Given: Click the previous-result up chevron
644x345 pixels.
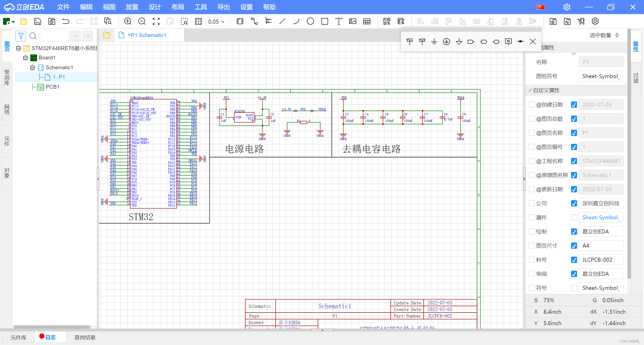Looking at the screenshot, I should click(x=75, y=36).
